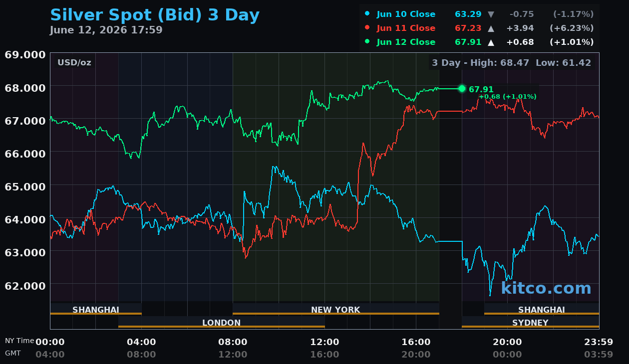Click the -0.75 change value
The height and width of the screenshot is (364, 629).
coord(522,14)
